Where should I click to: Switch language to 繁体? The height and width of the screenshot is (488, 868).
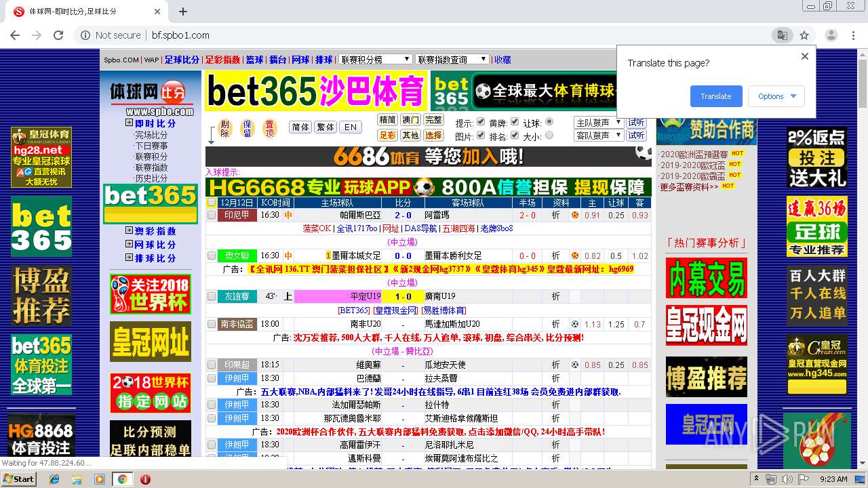point(325,127)
